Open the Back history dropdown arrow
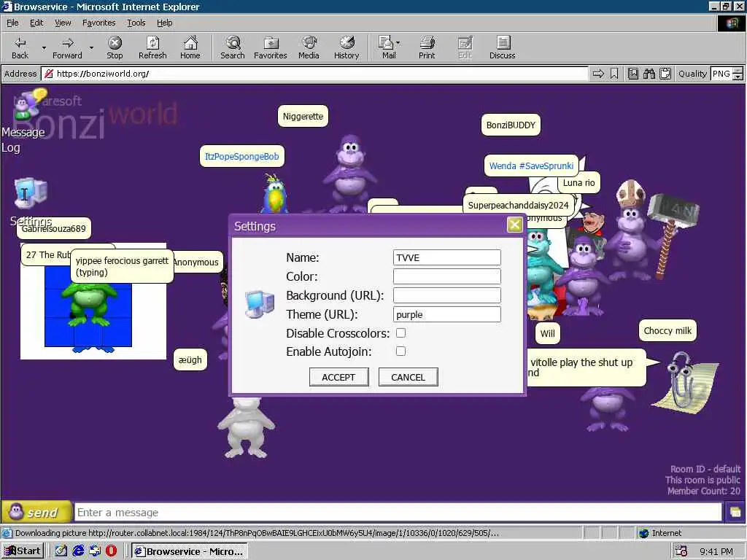This screenshot has width=747, height=560. (44, 47)
